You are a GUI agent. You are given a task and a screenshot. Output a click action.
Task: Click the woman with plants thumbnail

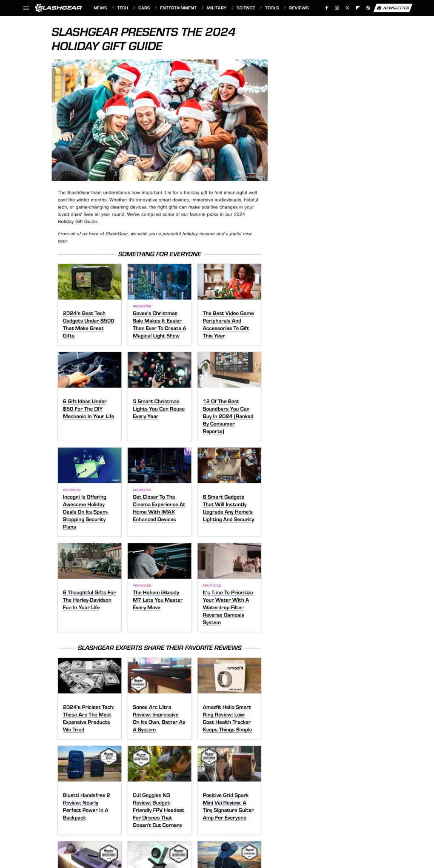pyautogui.click(x=229, y=282)
